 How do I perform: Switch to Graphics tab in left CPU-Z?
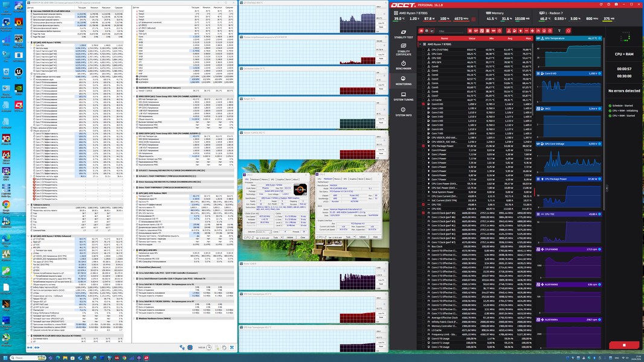point(280,180)
